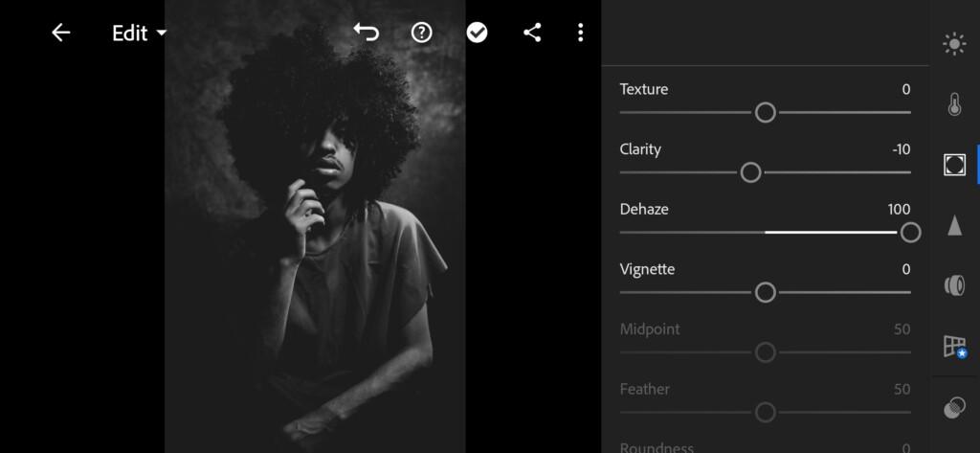Click the Clarity slider handle

pos(750,172)
